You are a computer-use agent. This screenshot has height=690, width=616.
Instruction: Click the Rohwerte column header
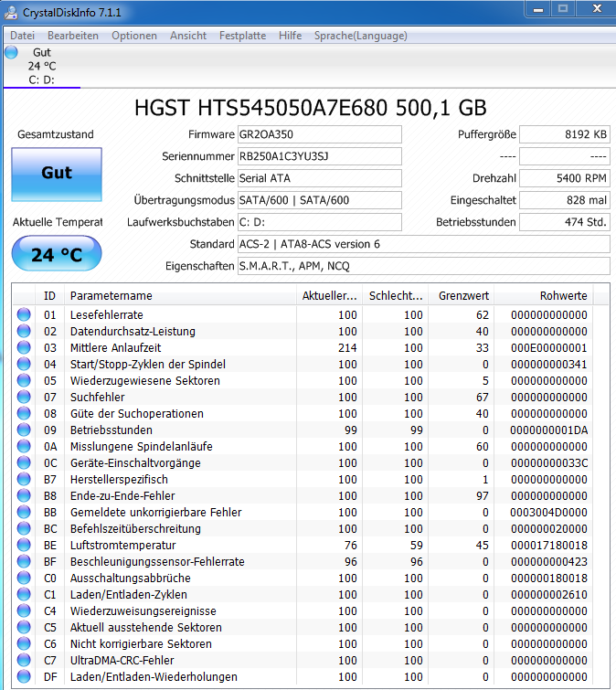pos(544,296)
